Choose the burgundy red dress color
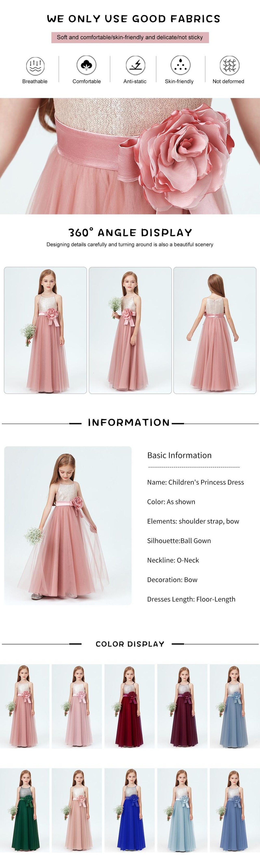This screenshot has height=868, width=260. [x=130, y=707]
